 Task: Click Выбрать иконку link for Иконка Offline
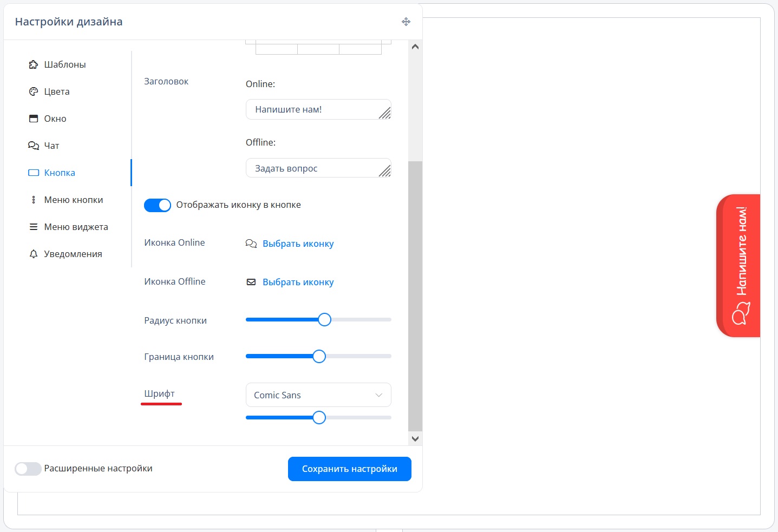click(x=298, y=282)
